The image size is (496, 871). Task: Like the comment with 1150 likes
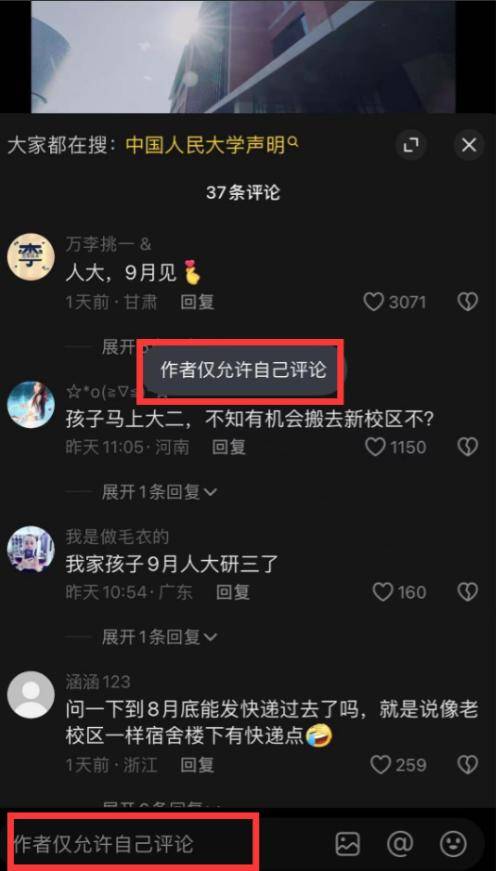[375, 447]
